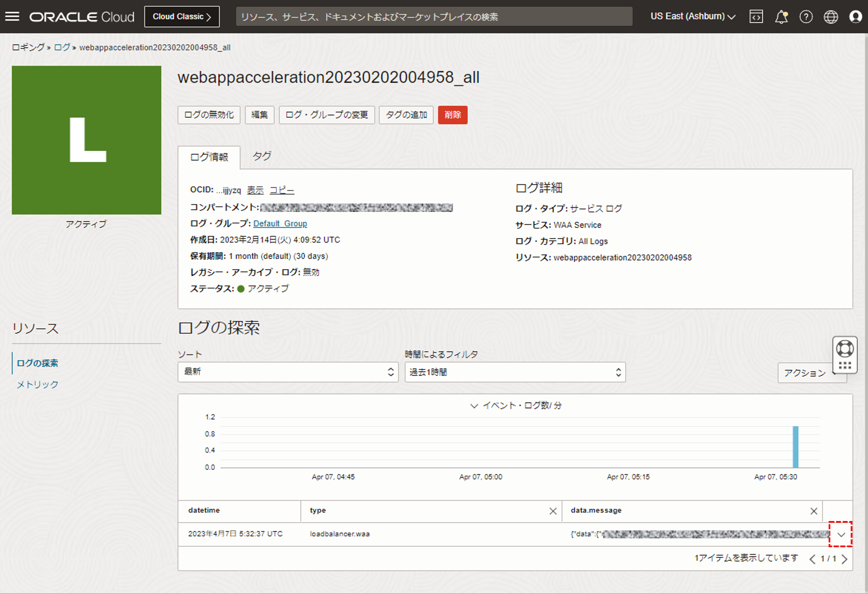Click the search field in the top bar
Viewport: 868px width, 594px height.
pos(434,17)
